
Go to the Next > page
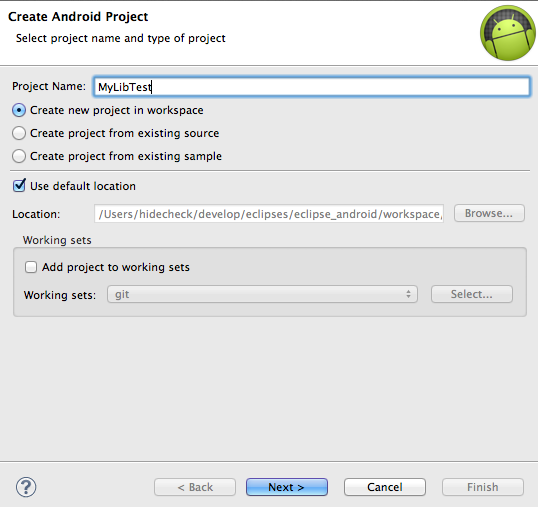tap(286, 487)
